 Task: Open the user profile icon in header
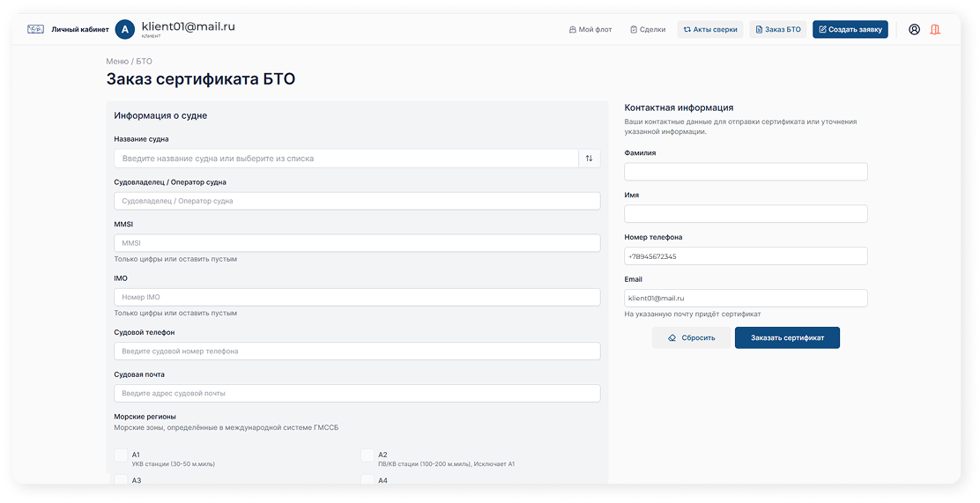click(x=914, y=29)
